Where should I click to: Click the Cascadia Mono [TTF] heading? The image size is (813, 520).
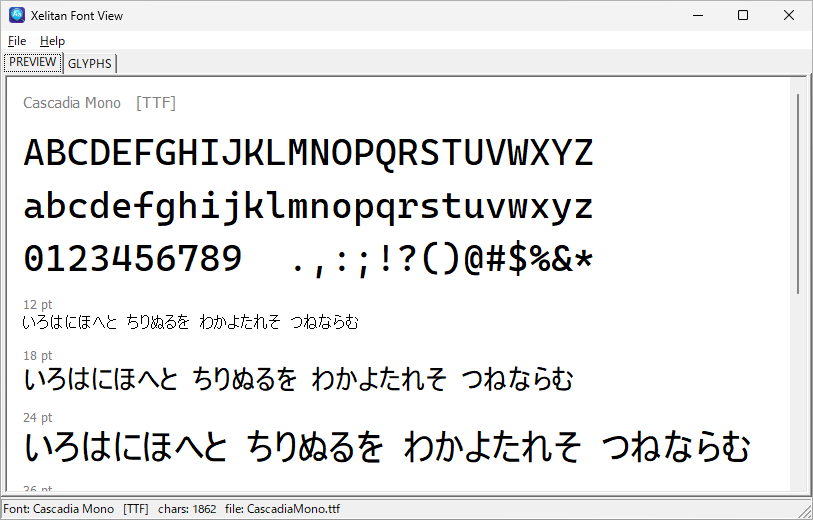(100, 103)
